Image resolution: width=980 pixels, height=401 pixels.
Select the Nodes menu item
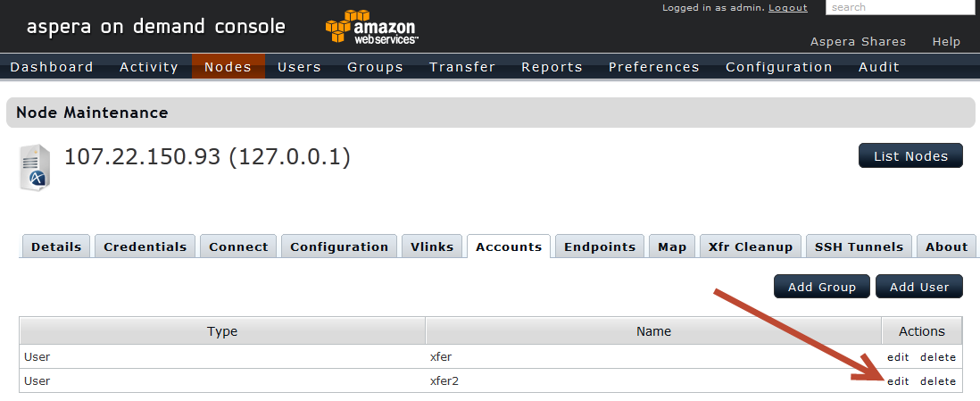click(228, 66)
